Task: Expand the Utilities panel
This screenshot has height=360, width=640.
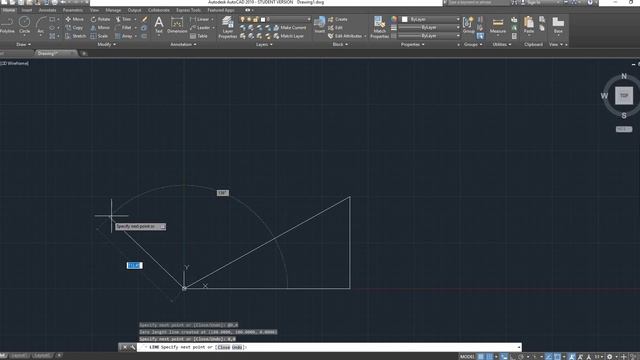Action: (502, 44)
